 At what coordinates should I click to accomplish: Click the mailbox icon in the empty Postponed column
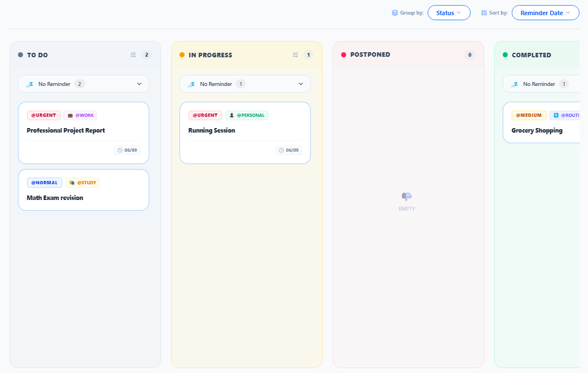(x=407, y=197)
